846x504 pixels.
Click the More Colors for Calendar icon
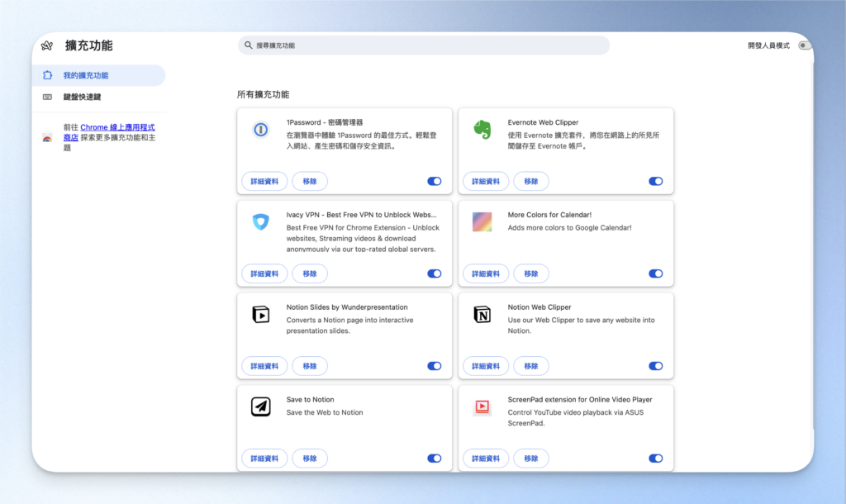click(x=482, y=221)
